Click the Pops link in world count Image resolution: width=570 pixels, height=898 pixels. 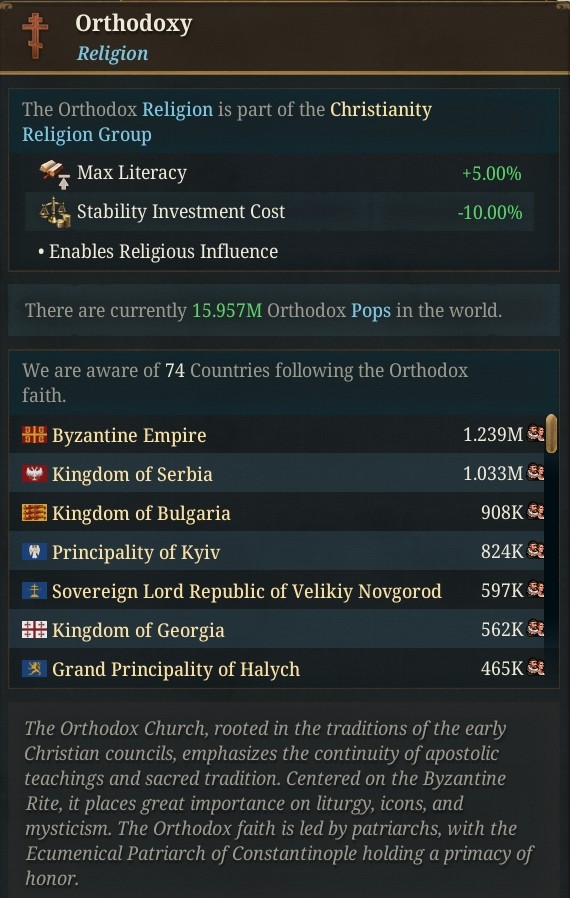click(371, 311)
